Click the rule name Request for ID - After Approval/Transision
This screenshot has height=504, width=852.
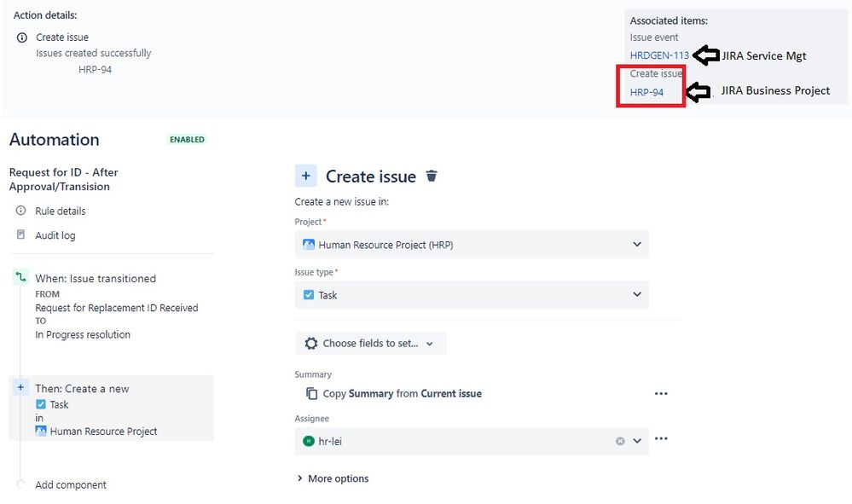pos(64,179)
